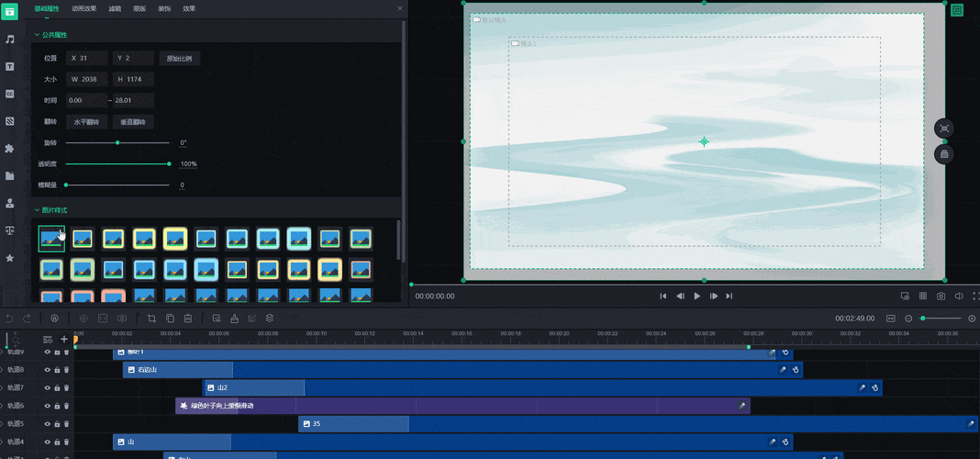
Task: Open the music library in the sidebar
Action: 10,39
